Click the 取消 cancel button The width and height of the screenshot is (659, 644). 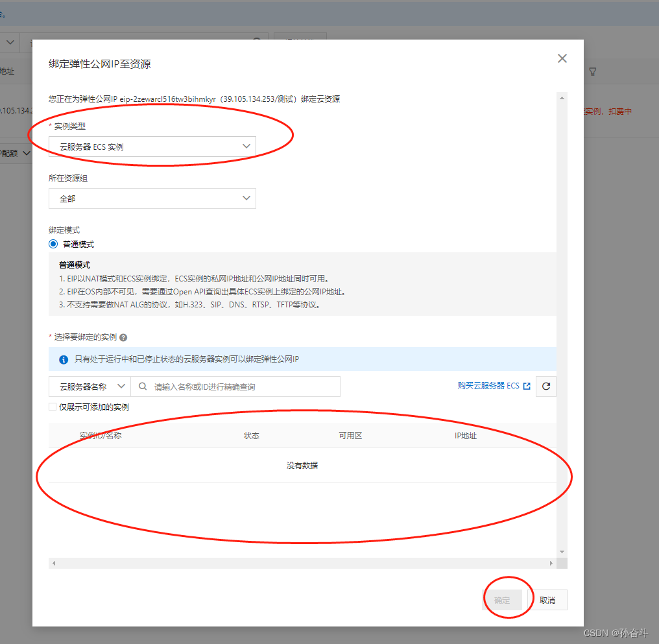pos(547,600)
